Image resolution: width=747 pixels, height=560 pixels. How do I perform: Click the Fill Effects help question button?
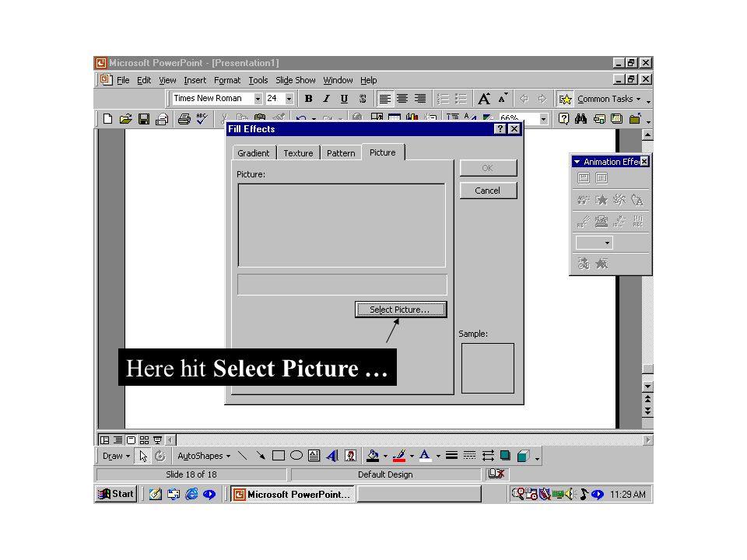pos(500,129)
